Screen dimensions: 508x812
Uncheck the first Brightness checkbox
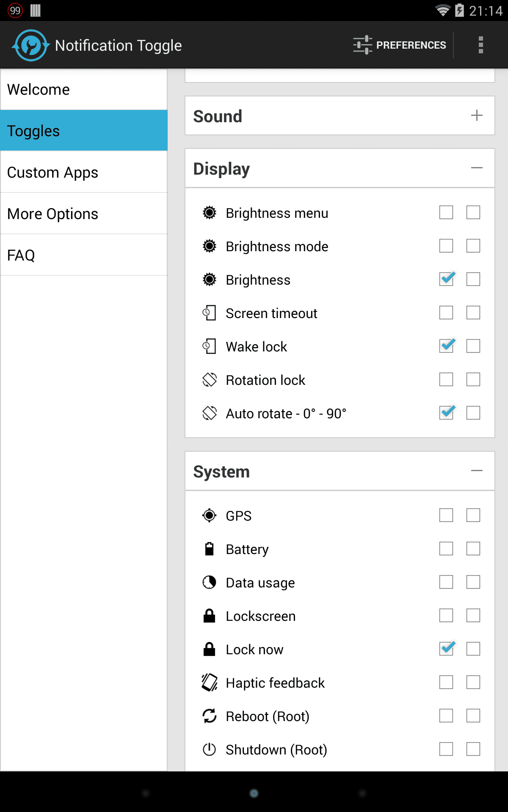pos(446,280)
